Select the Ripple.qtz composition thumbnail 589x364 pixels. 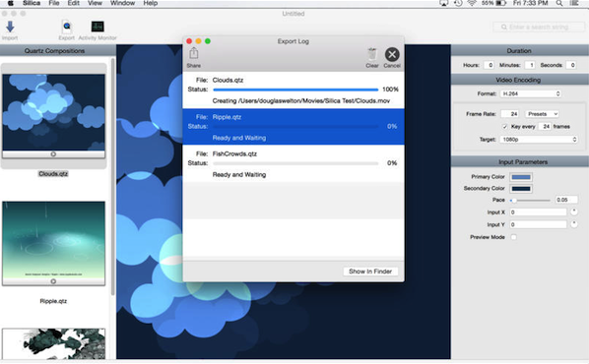54,240
